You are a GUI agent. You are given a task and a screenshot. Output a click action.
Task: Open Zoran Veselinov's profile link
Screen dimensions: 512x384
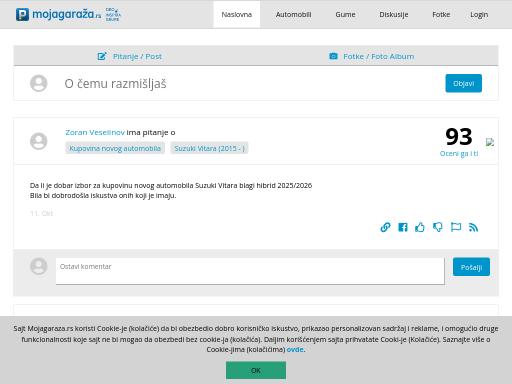[x=95, y=132]
